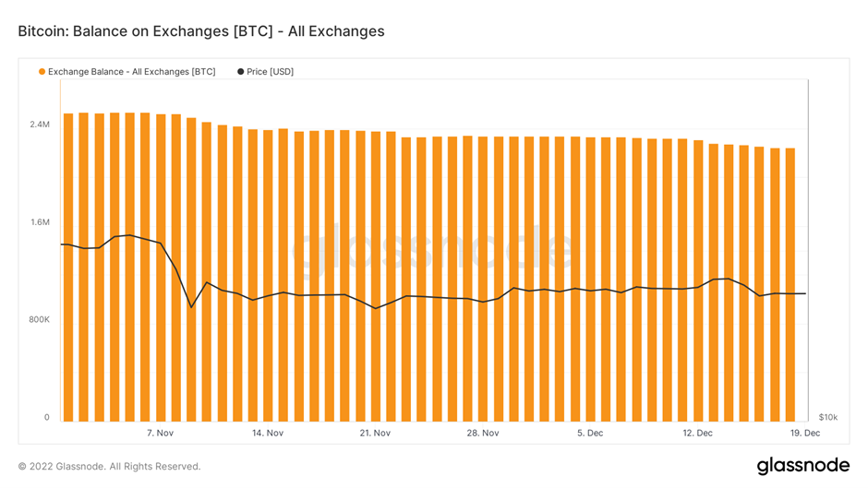Select the 19. Dec x-axis label
868x488 pixels.
[805, 433]
